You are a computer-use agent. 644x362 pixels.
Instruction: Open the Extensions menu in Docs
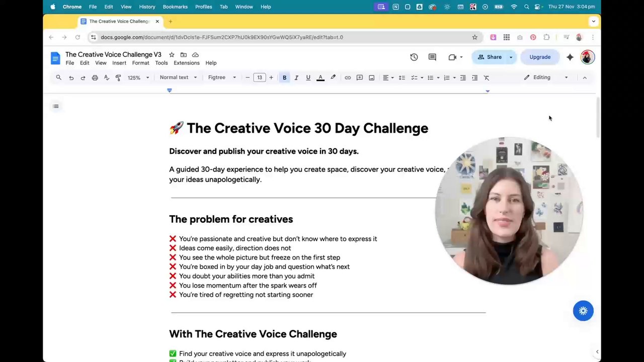[x=187, y=63]
